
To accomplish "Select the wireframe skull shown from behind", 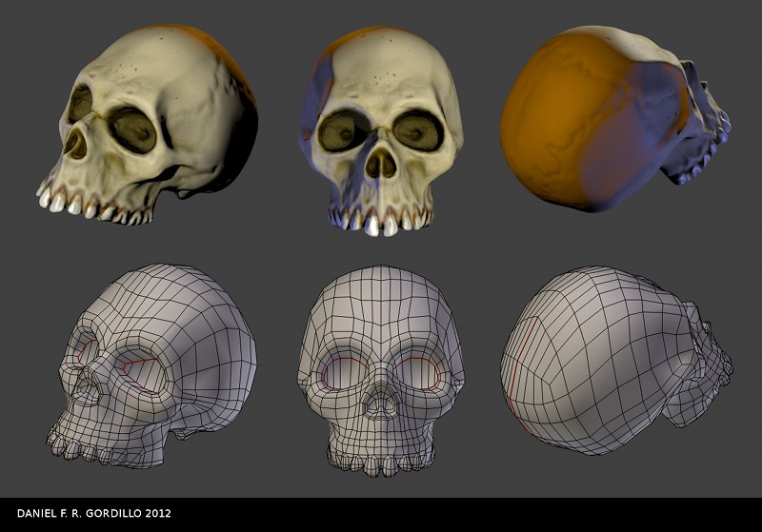I will [616, 360].
